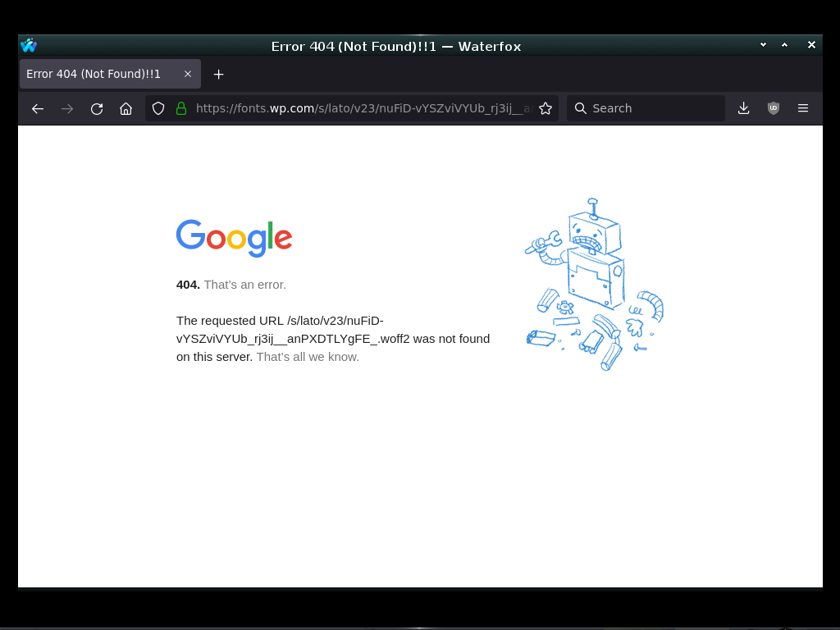Click the broken robot illustration
This screenshot has height=630, width=840.
pyautogui.click(x=592, y=285)
